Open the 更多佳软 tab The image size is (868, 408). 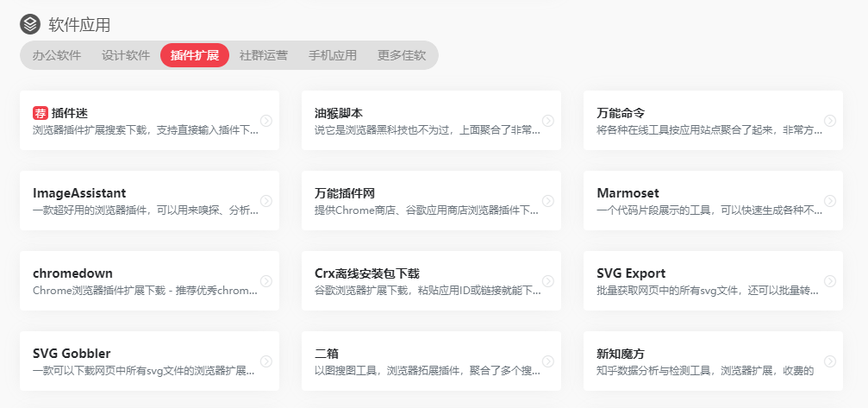click(x=402, y=55)
